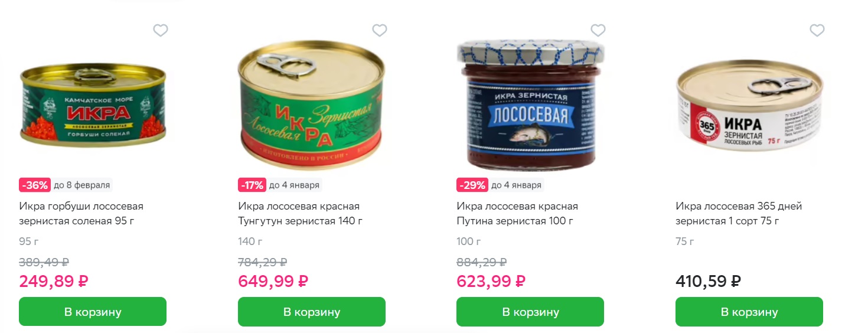This screenshot has height=333, width=868.
Task: Click the -17% discount badge
Action: coord(252,185)
